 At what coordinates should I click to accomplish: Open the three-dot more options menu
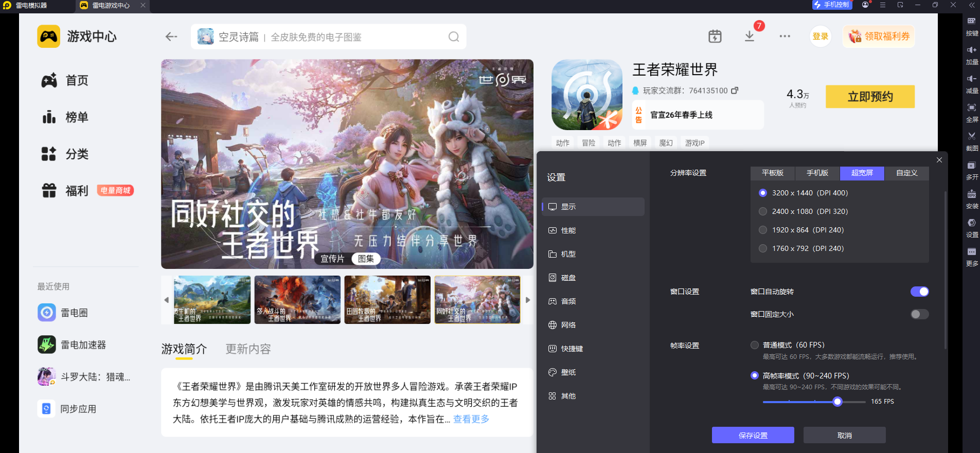[785, 36]
